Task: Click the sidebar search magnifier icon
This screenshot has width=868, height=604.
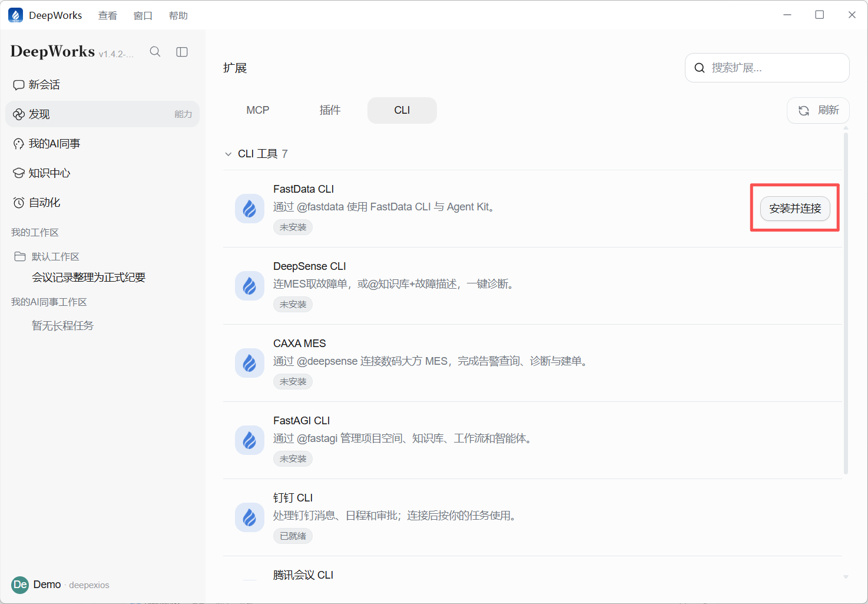Action: pyautogui.click(x=155, y=52)
